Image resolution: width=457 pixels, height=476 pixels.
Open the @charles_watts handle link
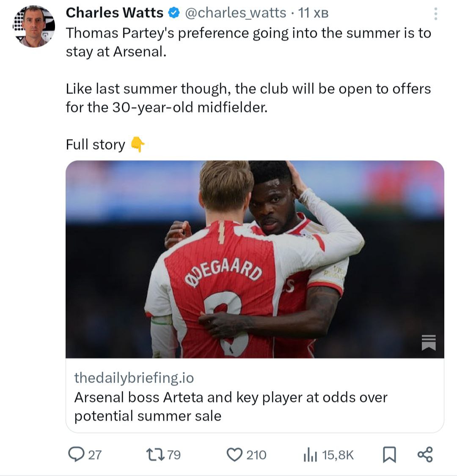coord(236,13)
